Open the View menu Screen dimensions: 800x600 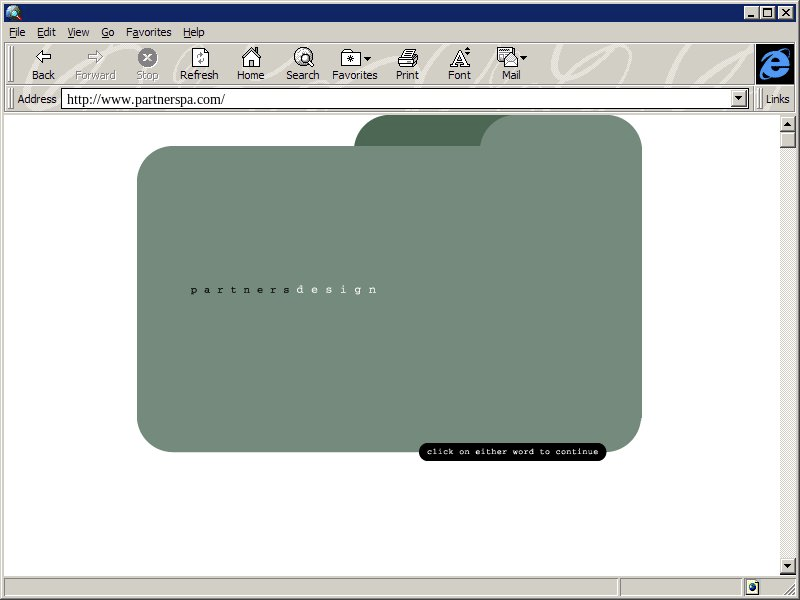[x=78, y=32]
